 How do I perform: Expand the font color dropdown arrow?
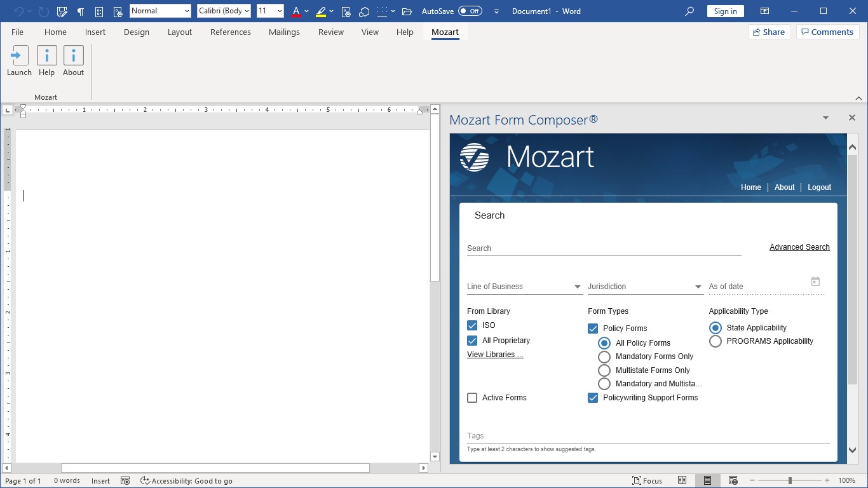click(306, 11)
